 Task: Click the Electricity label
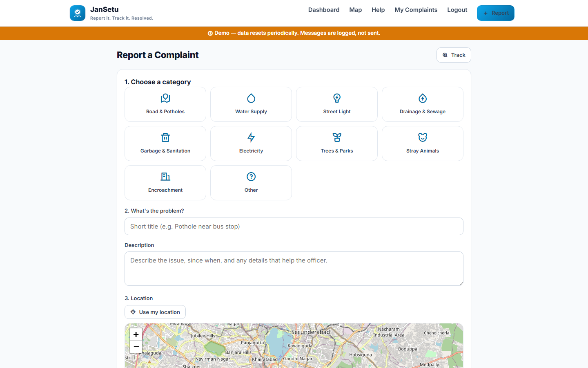tap(251, 151)
